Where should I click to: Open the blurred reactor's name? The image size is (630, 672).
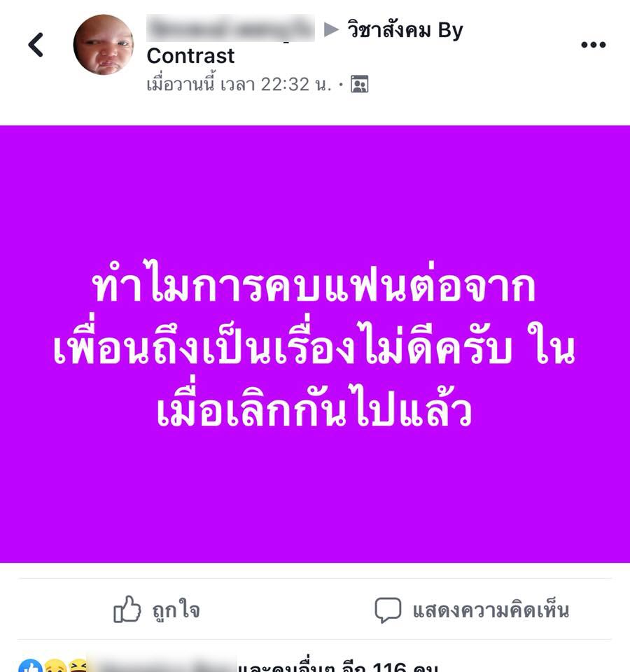click(x=162, y=664)
